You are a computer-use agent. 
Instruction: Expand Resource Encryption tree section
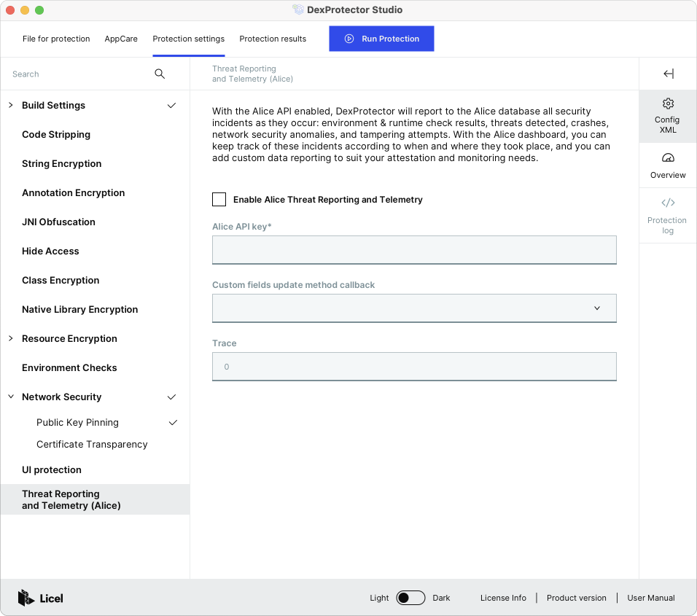tap(11, 339)
